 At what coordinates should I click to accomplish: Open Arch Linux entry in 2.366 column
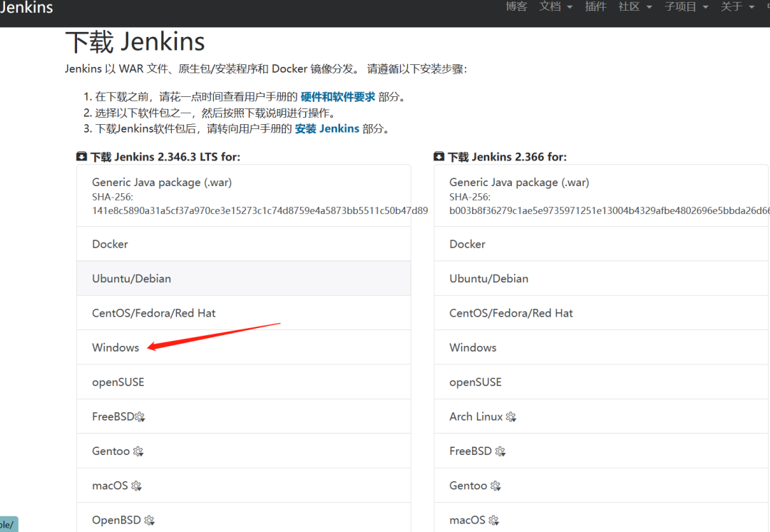tap(602, 416)
